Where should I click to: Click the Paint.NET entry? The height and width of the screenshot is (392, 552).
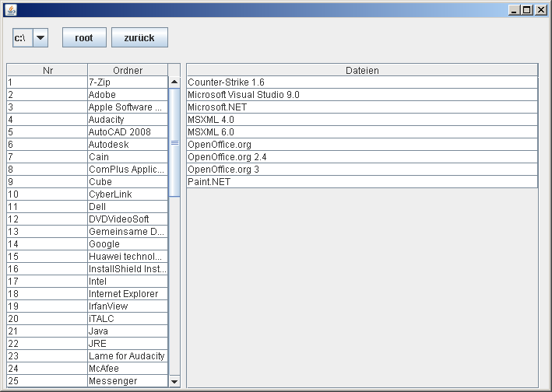(362, 182)
